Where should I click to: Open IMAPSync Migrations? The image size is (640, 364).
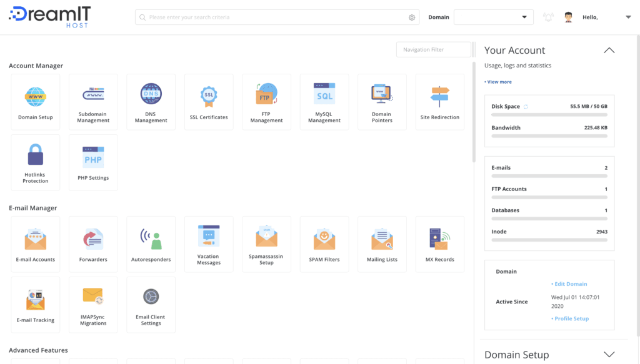(93, 305)
